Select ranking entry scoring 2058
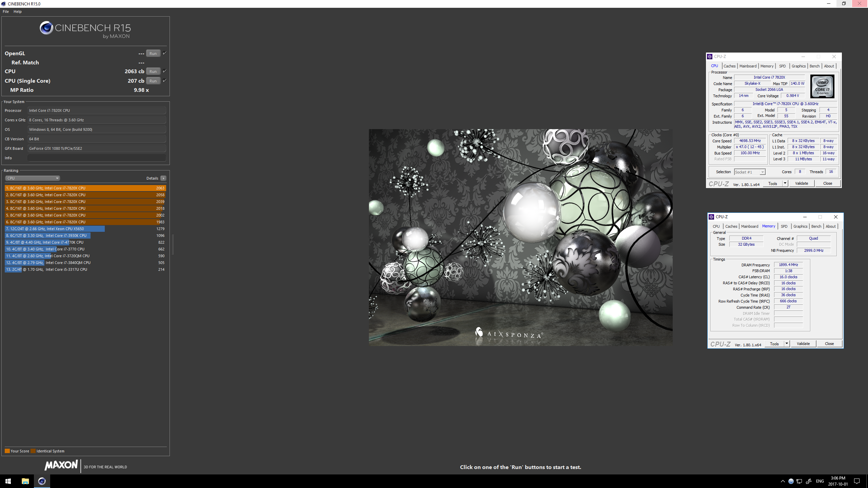 click(85, 195)
